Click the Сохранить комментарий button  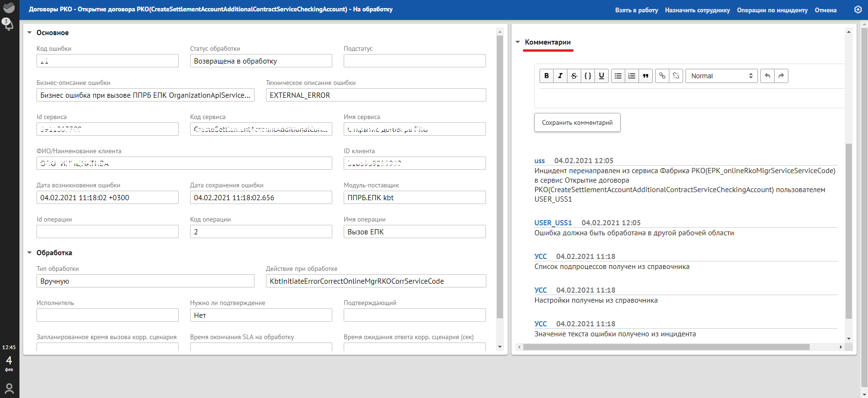pyautogui.click(x=577, y=122)
